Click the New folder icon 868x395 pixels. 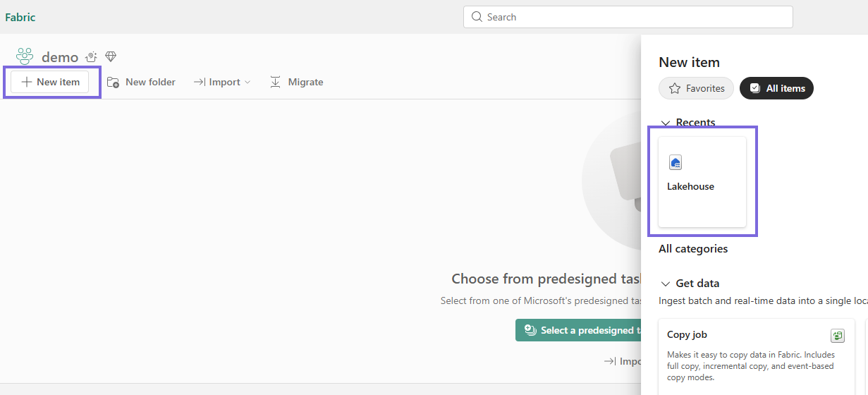[113, 83]
